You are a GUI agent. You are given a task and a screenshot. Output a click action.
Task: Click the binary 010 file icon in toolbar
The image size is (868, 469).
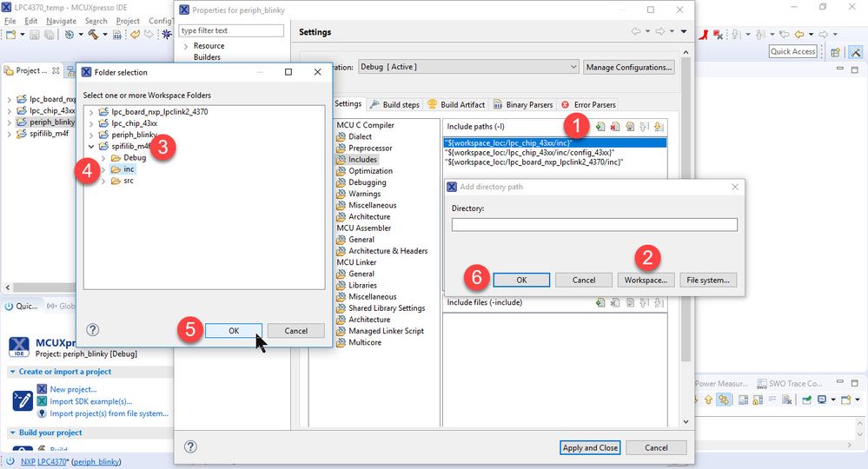coord(117,34)
